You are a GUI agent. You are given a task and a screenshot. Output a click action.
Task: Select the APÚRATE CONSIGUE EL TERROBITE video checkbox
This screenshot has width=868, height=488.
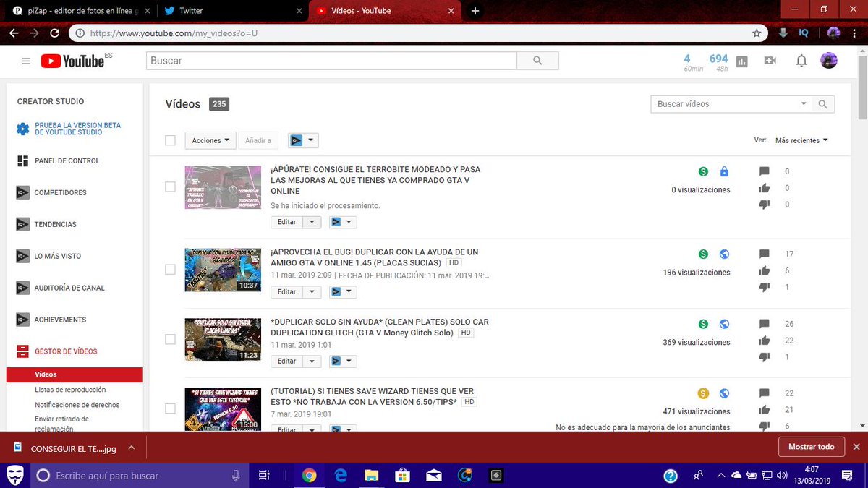170,187
